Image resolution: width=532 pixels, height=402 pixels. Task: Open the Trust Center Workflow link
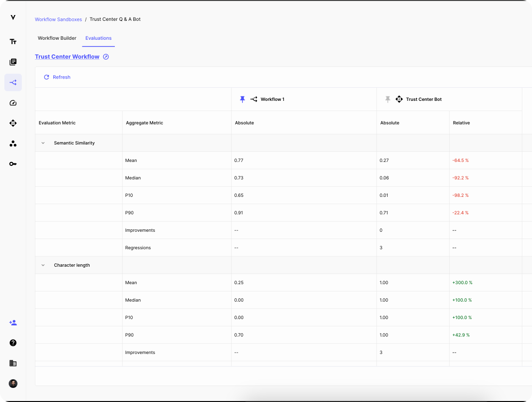(67, 56)
